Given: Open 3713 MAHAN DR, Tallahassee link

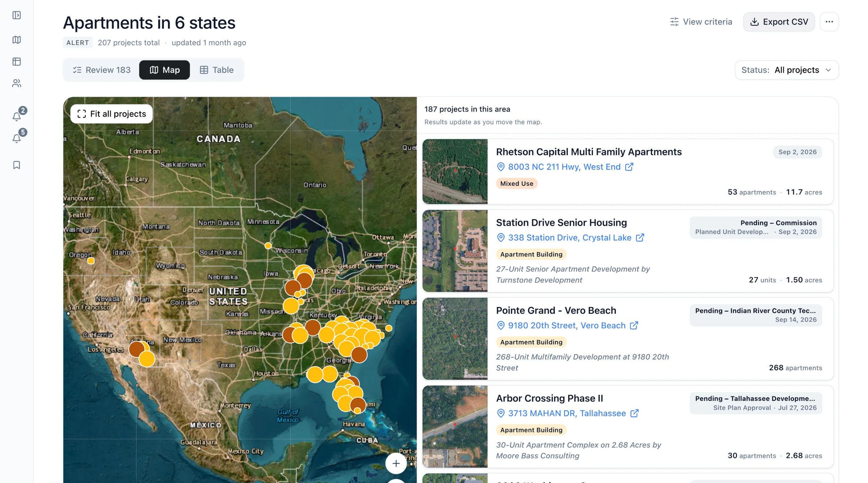Looking at the screenshot, I should pos(567,413).
